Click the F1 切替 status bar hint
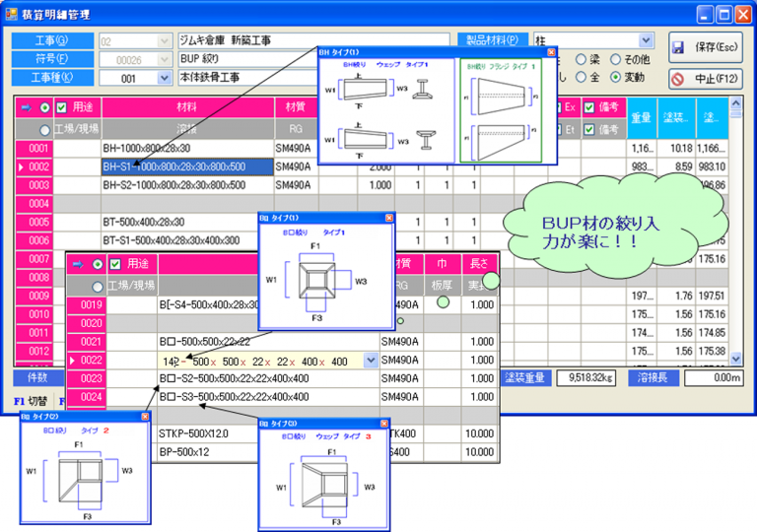 [31, 401]
